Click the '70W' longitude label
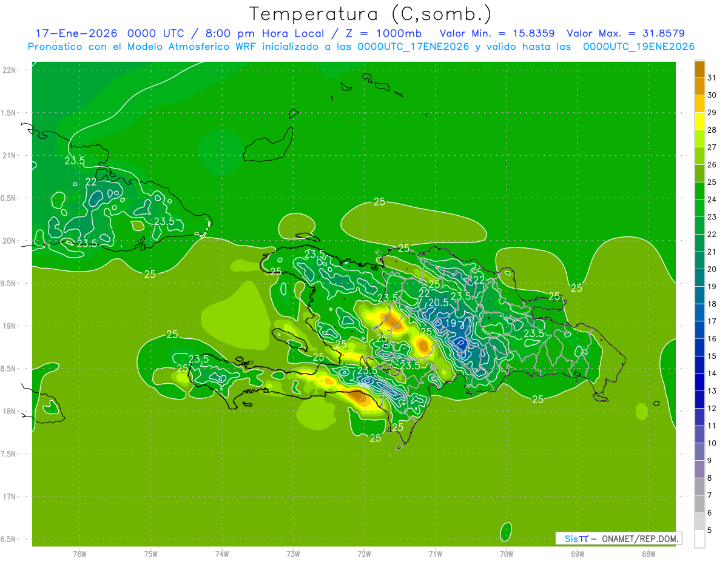This screenshot has height=562, width=728. [507, 554]
